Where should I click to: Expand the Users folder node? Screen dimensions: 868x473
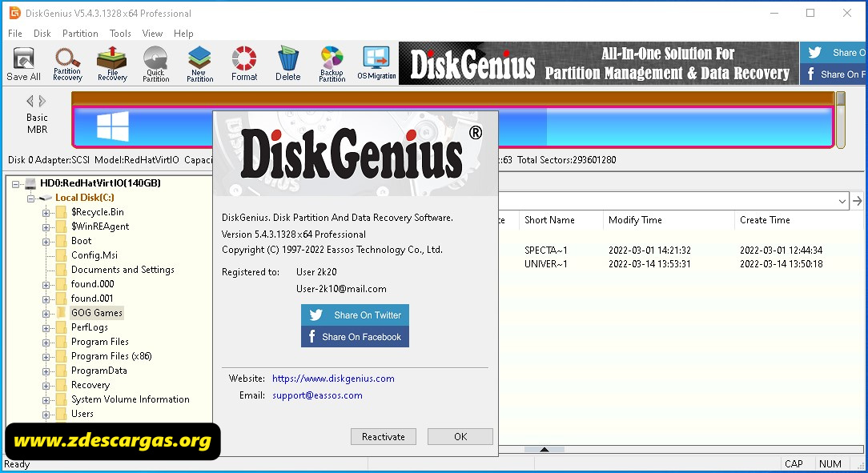tap(46, 415)
